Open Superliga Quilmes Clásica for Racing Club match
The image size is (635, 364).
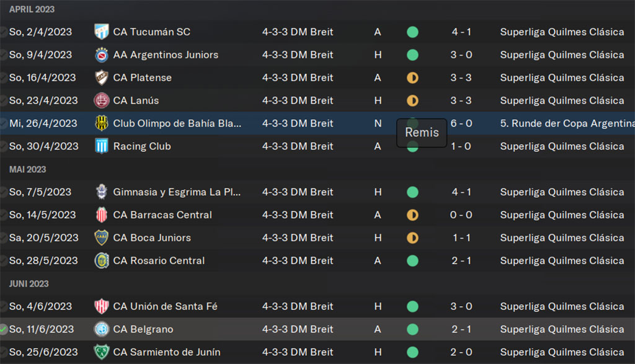[562, 146]
